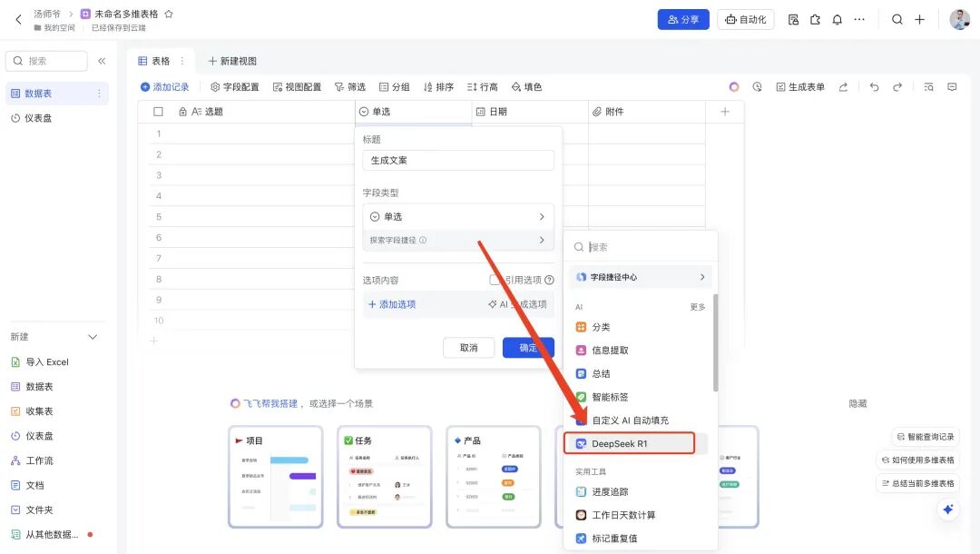Open the 排序 sort tool
The image size is (980, 554).
pyautogui.click(x=438, y=87)
